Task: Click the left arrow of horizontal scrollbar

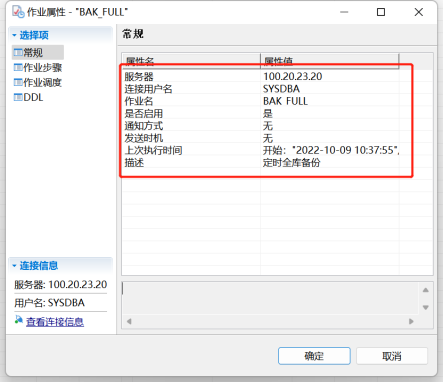Action: 129,321
